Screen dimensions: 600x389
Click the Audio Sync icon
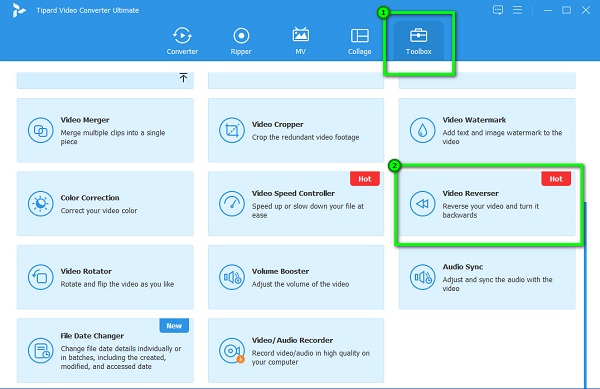[422, 277]
